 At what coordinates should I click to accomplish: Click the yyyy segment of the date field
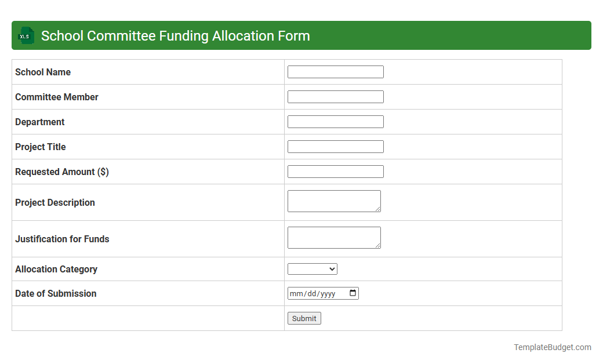(x=328, y=293)
